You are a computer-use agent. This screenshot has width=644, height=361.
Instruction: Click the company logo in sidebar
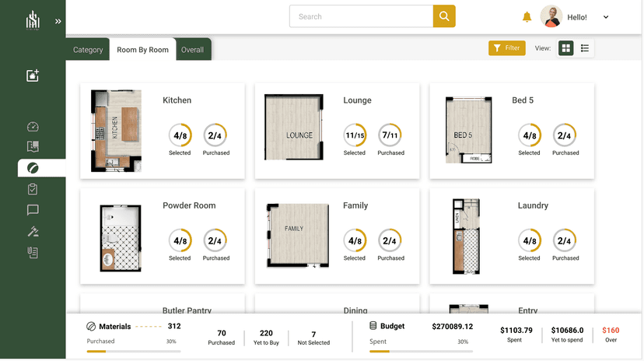pyautogui.click(x=33, y=20)
